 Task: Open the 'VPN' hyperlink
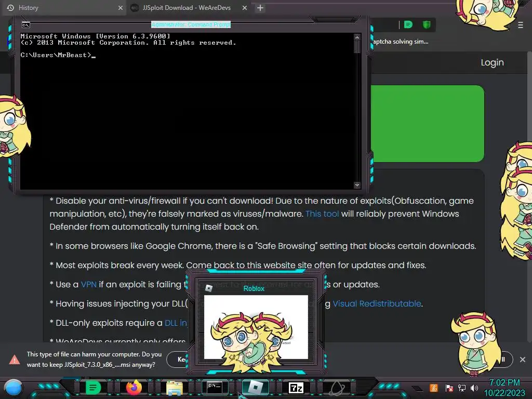[88, 284]
